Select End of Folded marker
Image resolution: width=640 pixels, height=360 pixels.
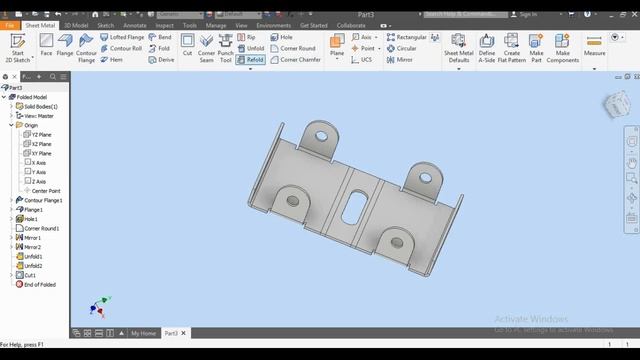pyautogui.click(x=36, y=285)
